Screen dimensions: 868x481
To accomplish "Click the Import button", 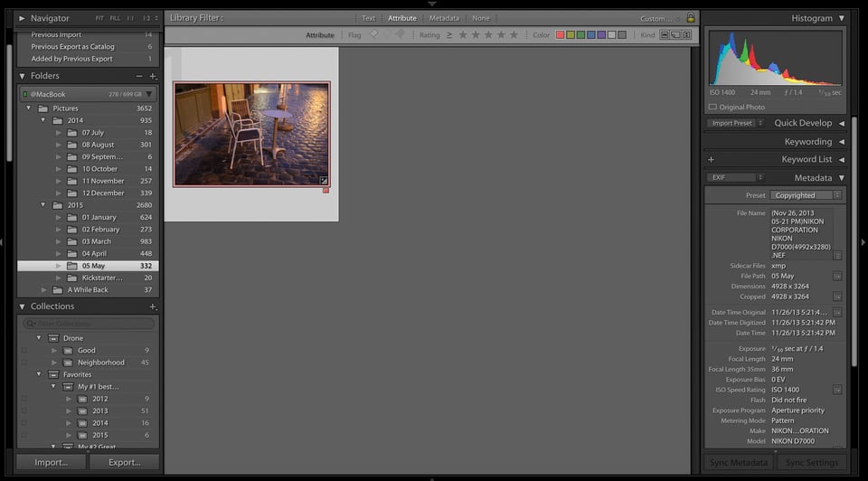I will point(52,462).
